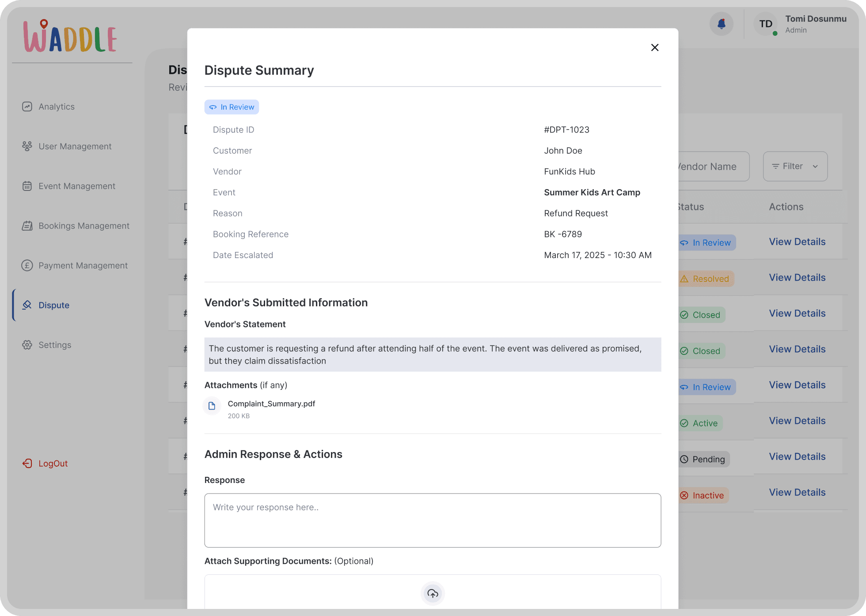Click the Resolved warning triangle icon
This screenshot has width=866, height=616.
[684, 279]
